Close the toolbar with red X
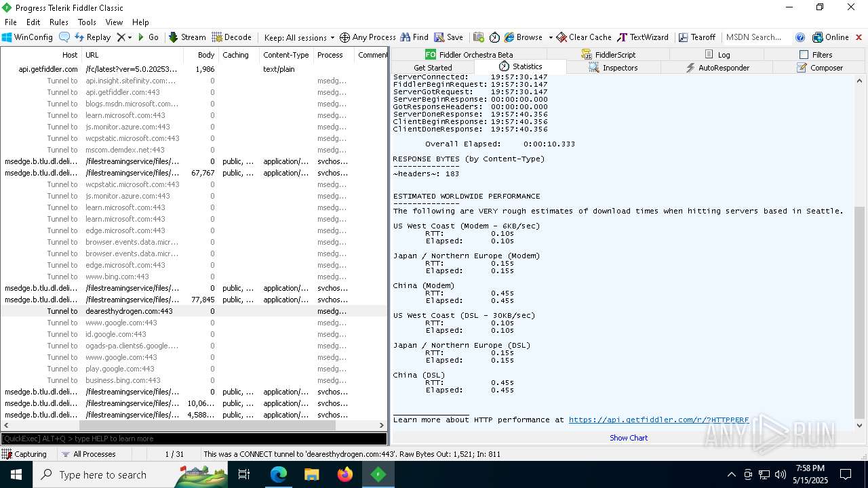This screenshot has height=488, width=868. (859, 37)
